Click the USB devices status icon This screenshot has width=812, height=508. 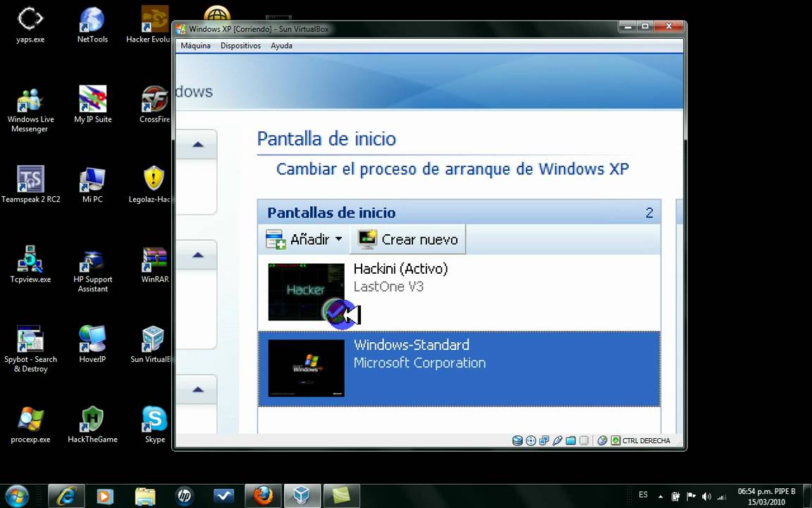[x=558, y=440]
